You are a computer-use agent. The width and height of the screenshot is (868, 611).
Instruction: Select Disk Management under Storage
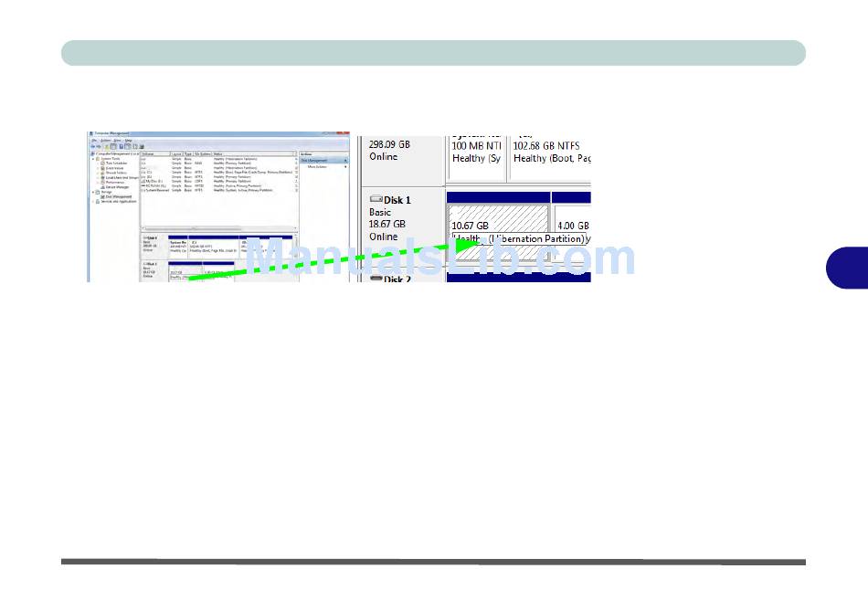(x=119, y=196)
